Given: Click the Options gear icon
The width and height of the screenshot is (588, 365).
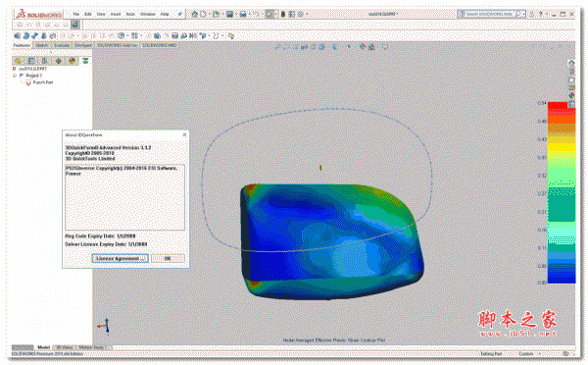Looking at the screenshot, I should click(301, 15).
